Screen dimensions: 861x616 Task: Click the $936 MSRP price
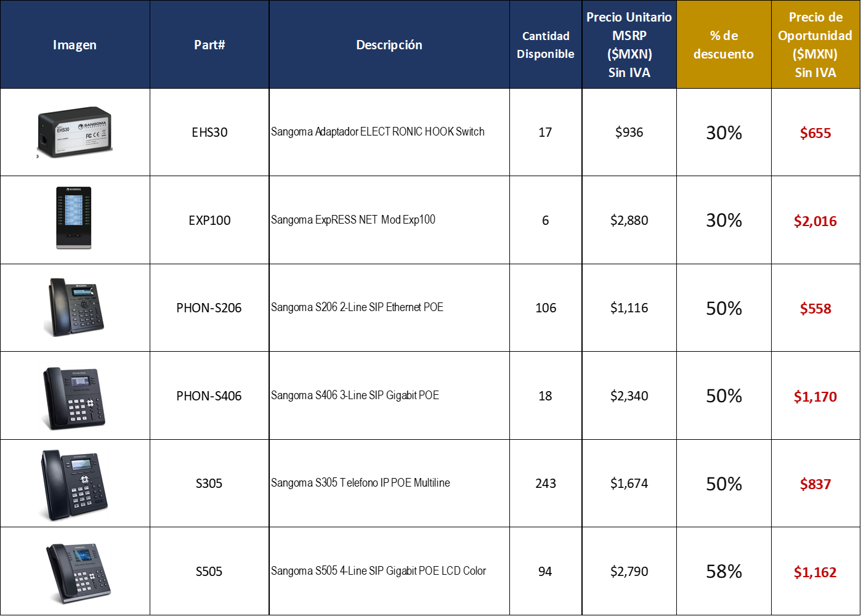coord(629,132)
